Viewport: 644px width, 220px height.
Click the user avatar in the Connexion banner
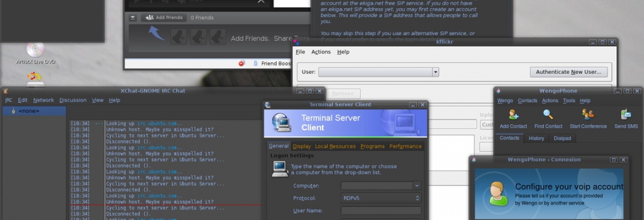click(498, 193)
